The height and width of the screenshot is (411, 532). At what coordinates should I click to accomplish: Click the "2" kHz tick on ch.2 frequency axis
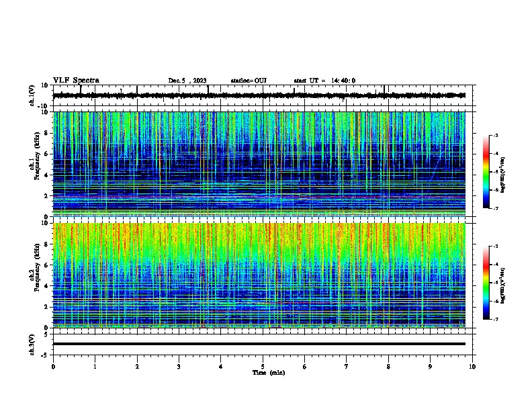click(x=46, y=307)
